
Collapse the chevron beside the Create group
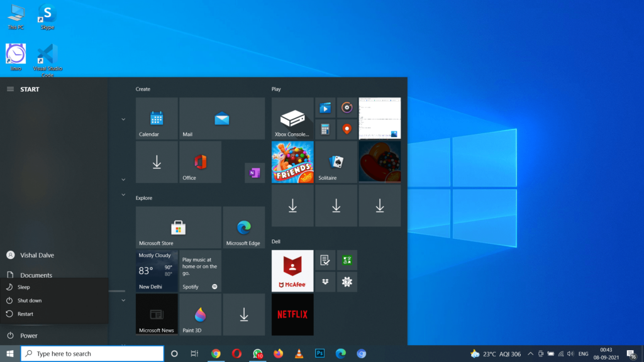[123, 118]
